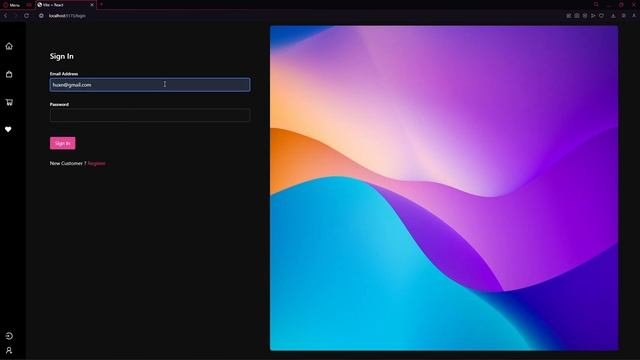Open the shopping cart from sidebar

pos(9,102)
